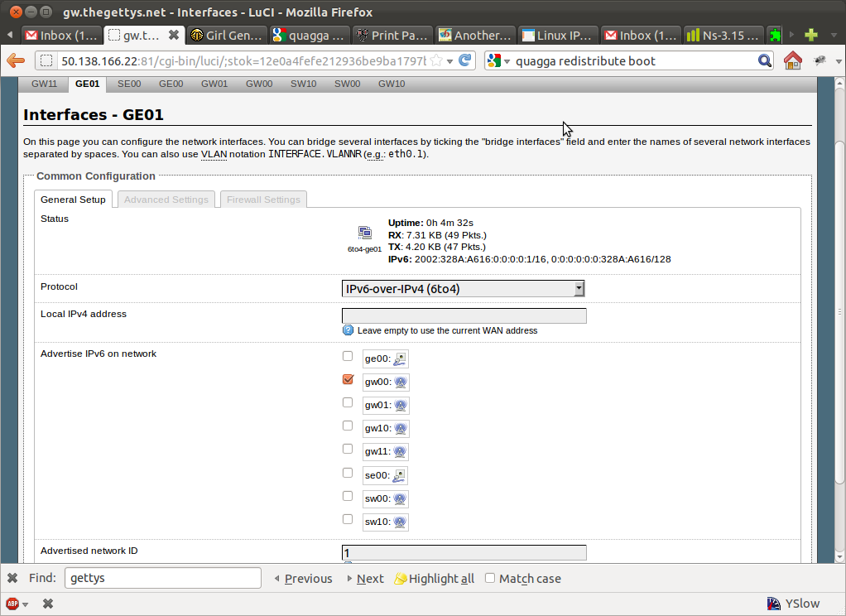Screen dimensions: 846x616
Task: Open the GE00 interface tab
Action: point(171,84)
